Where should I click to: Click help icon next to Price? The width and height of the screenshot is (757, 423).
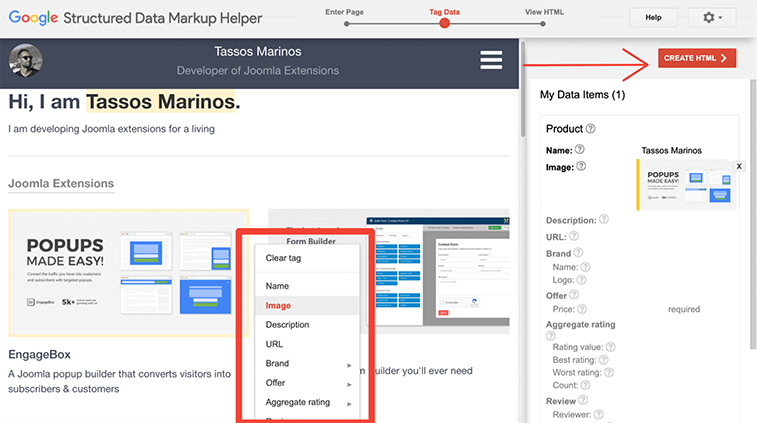pos(582,309)
